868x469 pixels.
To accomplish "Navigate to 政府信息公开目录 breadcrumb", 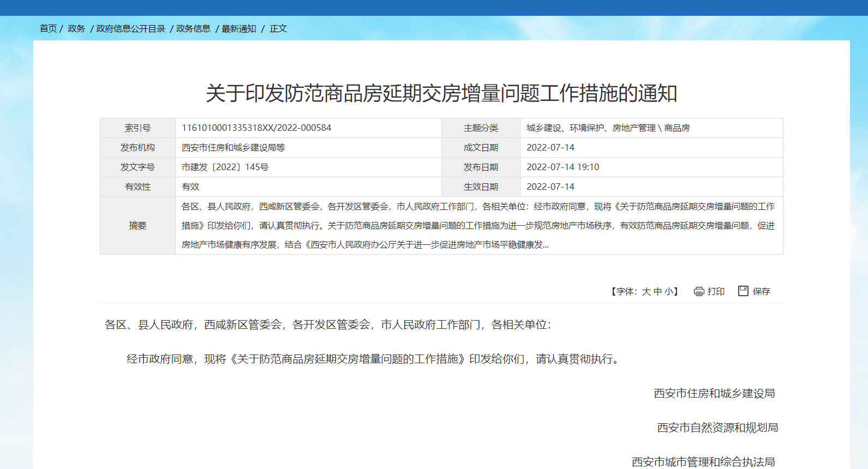I will pos(131,28).
